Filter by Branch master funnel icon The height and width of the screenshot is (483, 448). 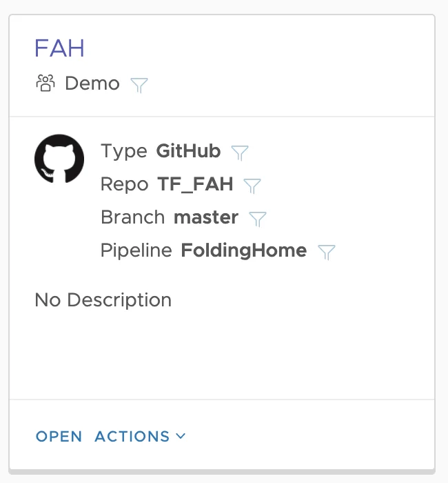258,219
